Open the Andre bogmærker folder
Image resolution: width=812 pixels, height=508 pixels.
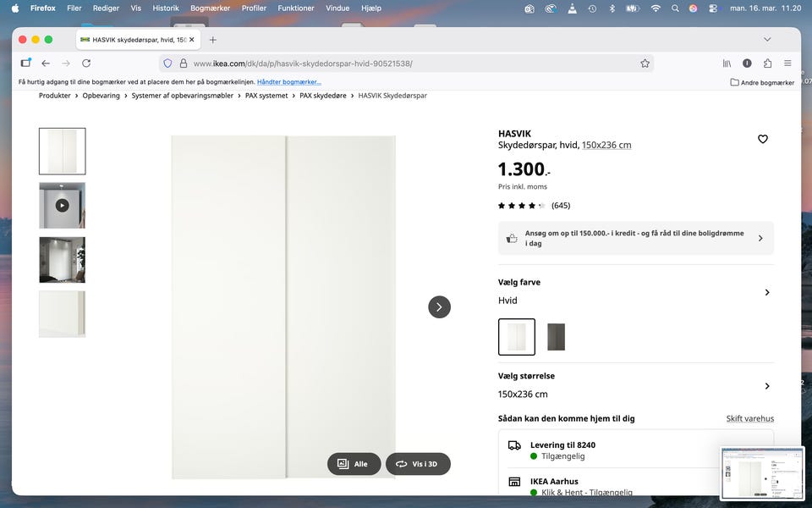click(x=762, y=82)
